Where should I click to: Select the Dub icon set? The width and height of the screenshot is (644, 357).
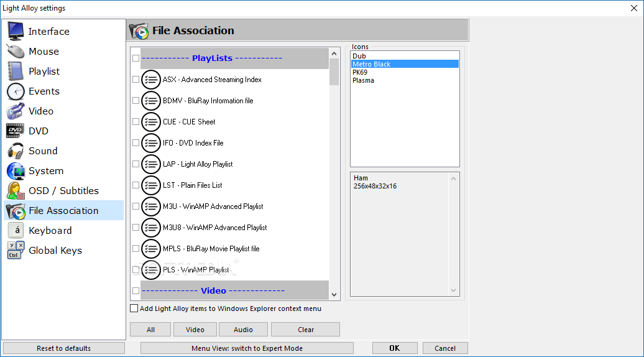coord(405,56)
